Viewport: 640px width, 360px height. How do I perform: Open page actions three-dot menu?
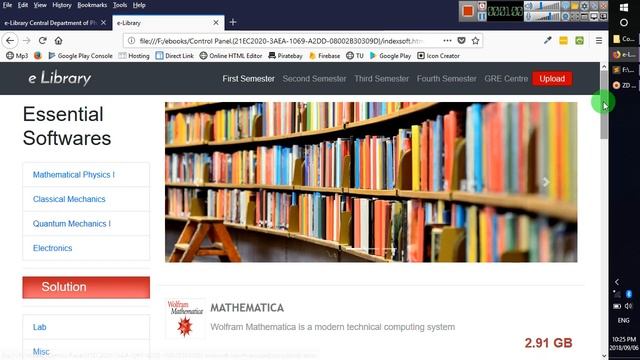click(447, 40)
